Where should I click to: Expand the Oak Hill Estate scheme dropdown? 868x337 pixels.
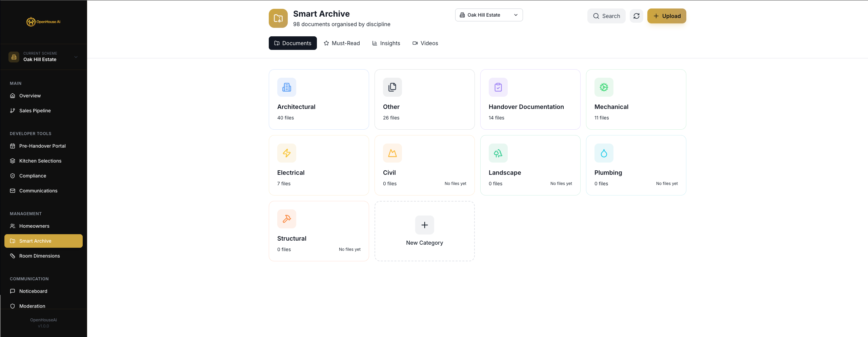(488, 15)
